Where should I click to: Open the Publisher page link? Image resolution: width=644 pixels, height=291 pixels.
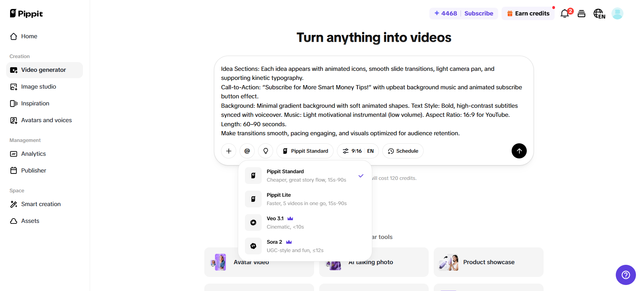click(44, 171)
